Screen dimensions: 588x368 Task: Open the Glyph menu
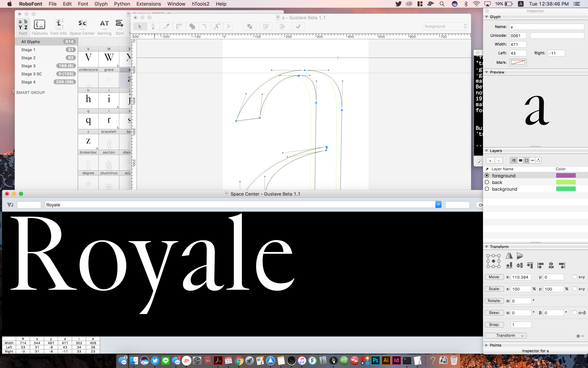101,4
